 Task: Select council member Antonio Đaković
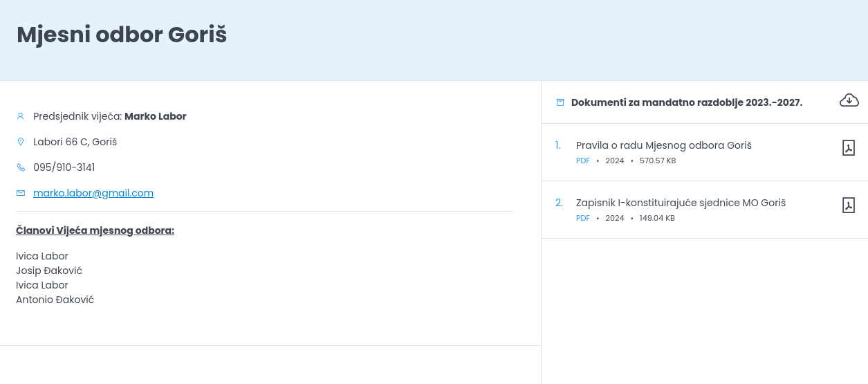click(55, 300)
